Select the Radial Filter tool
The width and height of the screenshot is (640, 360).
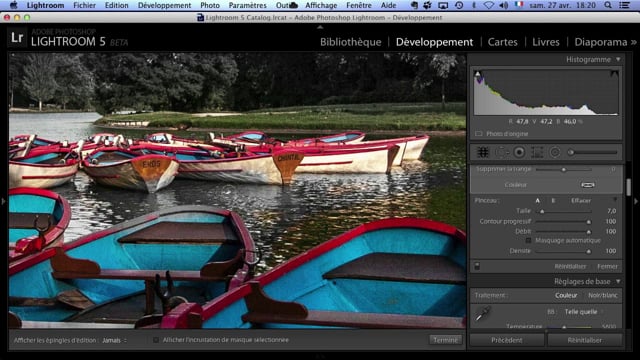click(555, 152)
